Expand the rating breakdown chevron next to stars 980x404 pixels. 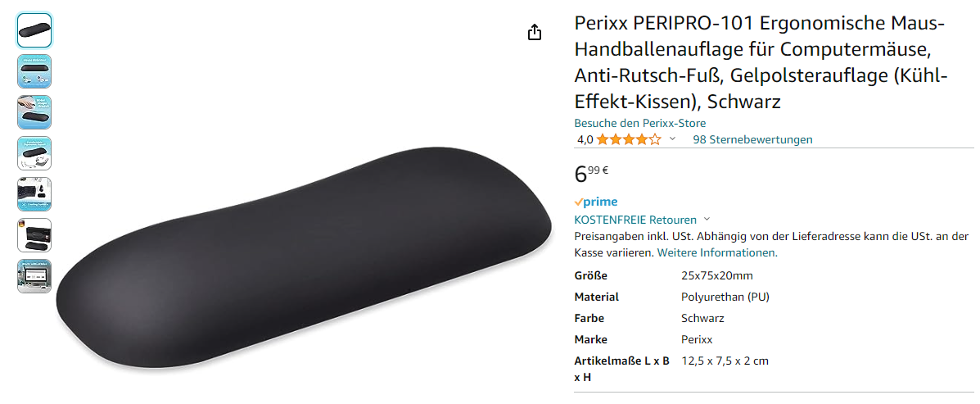tap(672, 138)
